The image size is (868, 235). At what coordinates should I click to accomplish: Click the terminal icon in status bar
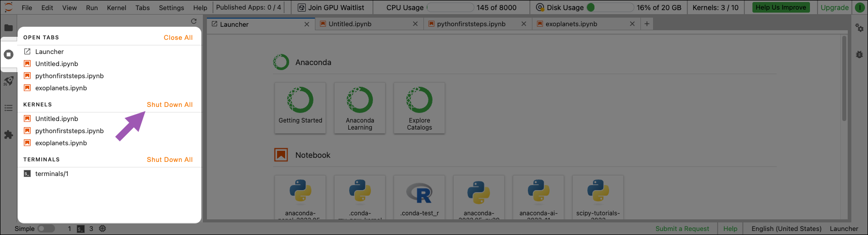pos(81,228)
